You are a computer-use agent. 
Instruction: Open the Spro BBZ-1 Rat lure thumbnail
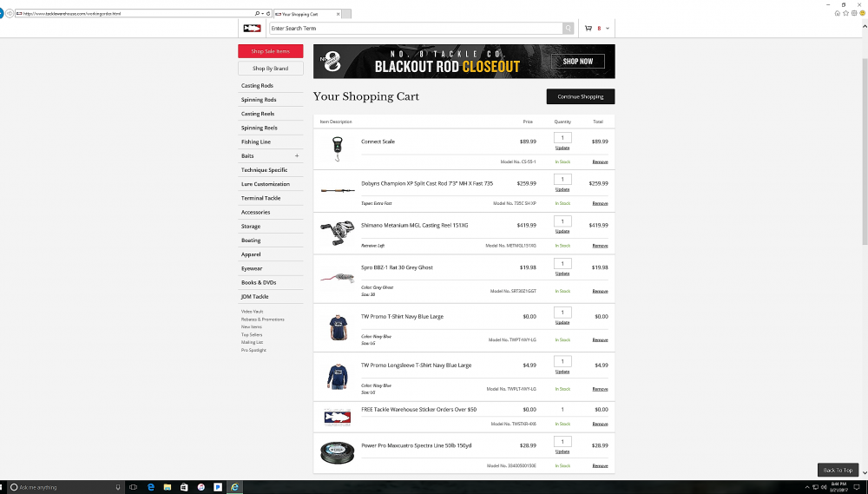coord(337,278)
